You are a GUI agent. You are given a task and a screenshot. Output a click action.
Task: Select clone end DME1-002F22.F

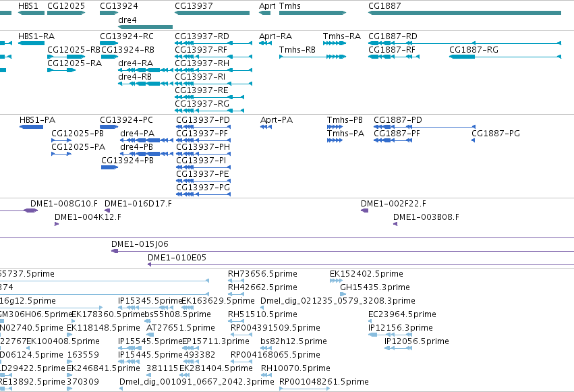click(x=393, y=204)
